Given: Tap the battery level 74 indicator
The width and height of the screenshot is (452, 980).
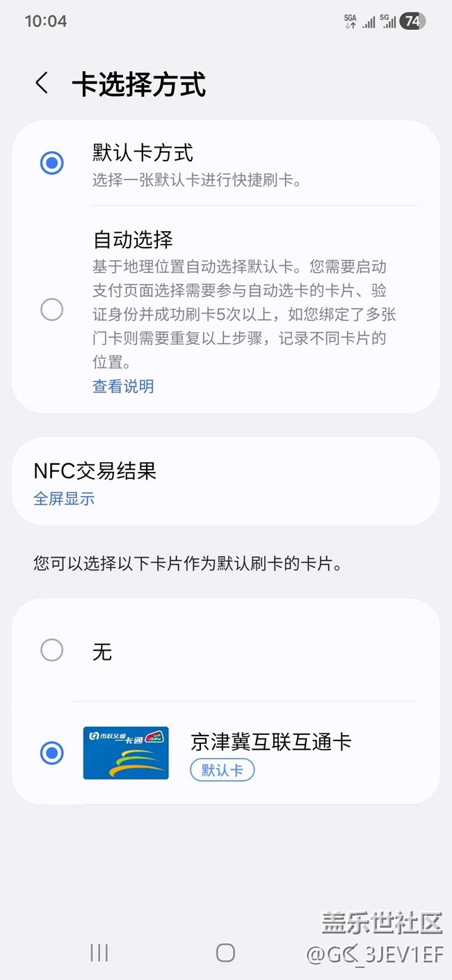Looking at the screenshot, I should point(412,22).
